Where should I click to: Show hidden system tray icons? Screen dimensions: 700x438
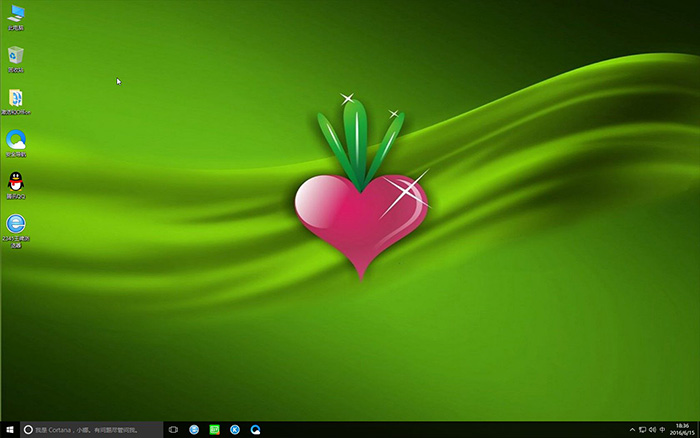[x=632, y=430]
